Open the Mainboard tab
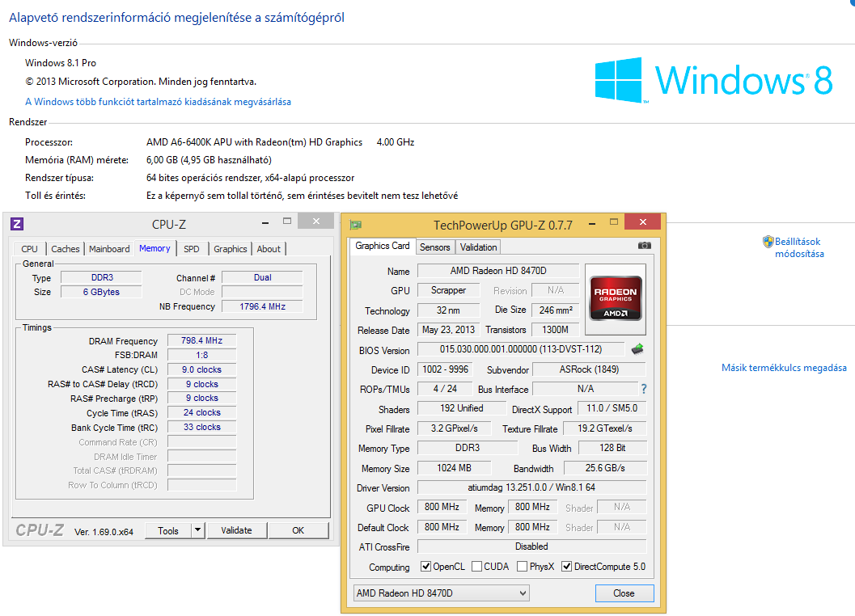The height and width of the screenshot is (616, 855). [x=109, y=249]
